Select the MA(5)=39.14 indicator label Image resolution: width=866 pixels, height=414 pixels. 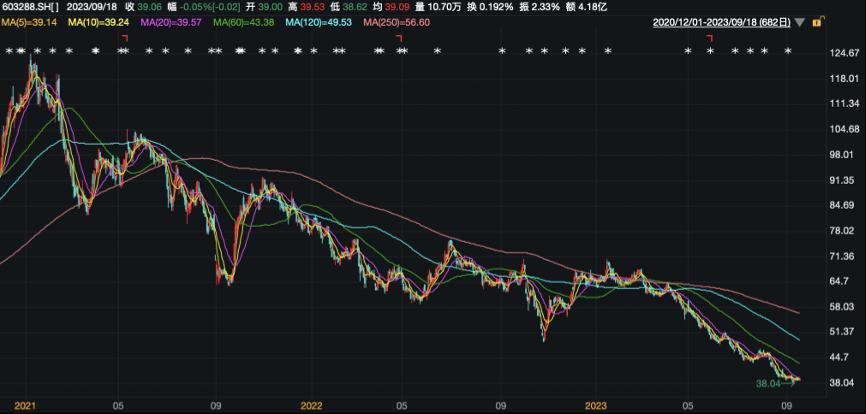point(30,23)
